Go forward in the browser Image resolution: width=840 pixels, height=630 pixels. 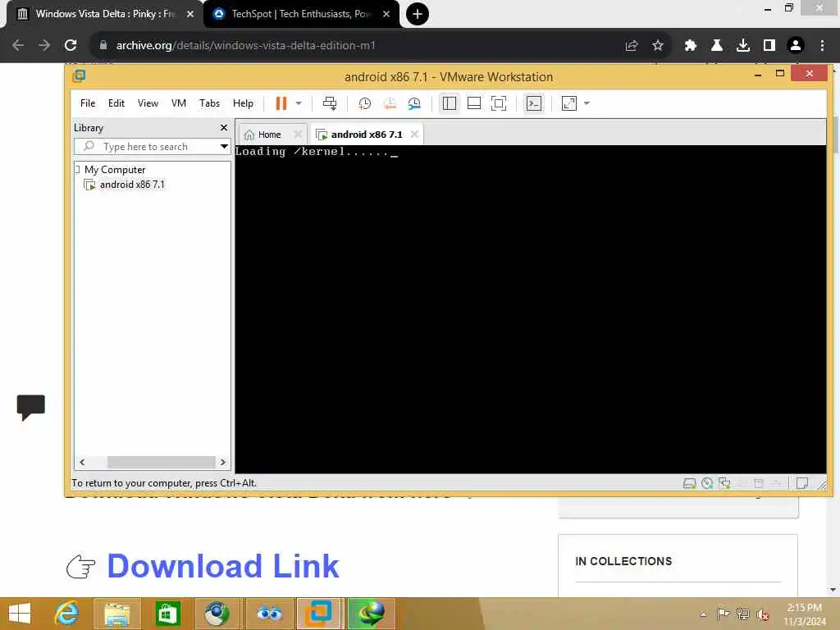(44, 46)
